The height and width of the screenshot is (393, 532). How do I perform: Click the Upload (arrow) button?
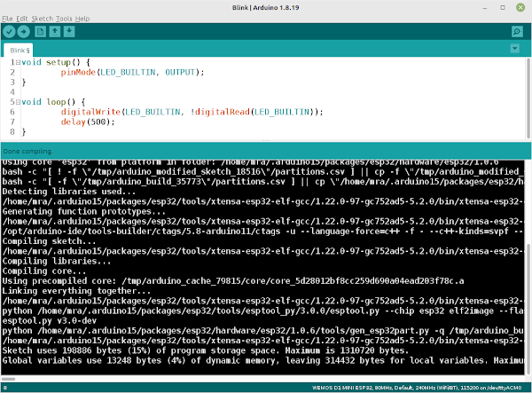(x=23, y=32)
